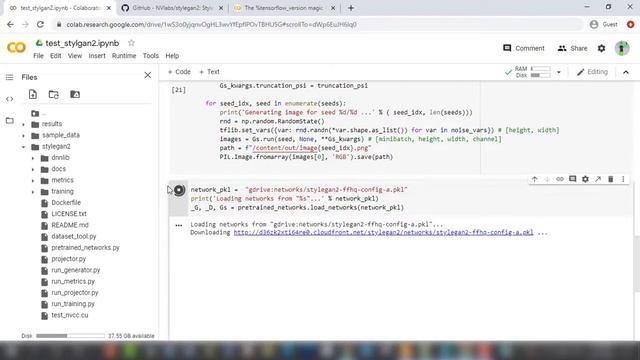This screenshot has height=360, width=640.
Task: Click the Comment button
Action: click(x=524, y=48)
